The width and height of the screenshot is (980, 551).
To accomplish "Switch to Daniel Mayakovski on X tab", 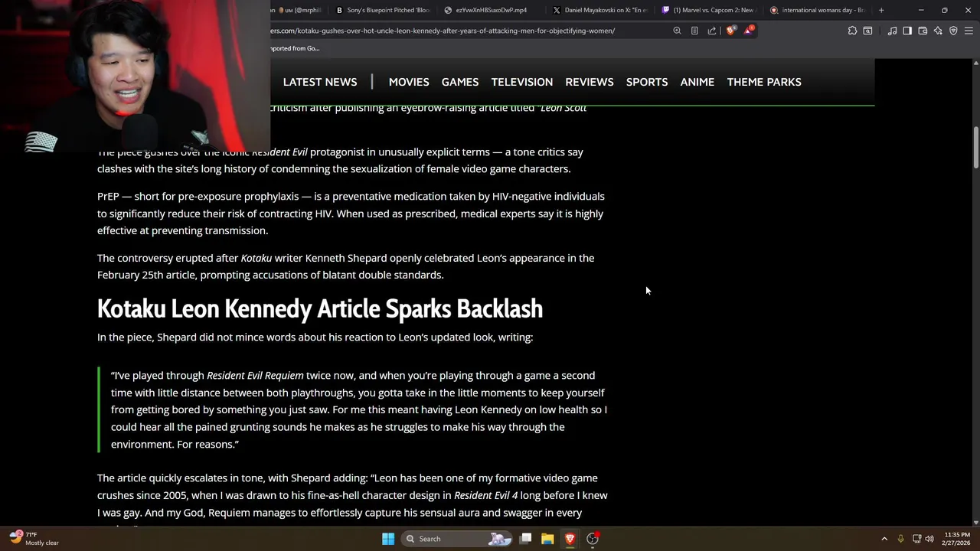I will click(599, 10).
